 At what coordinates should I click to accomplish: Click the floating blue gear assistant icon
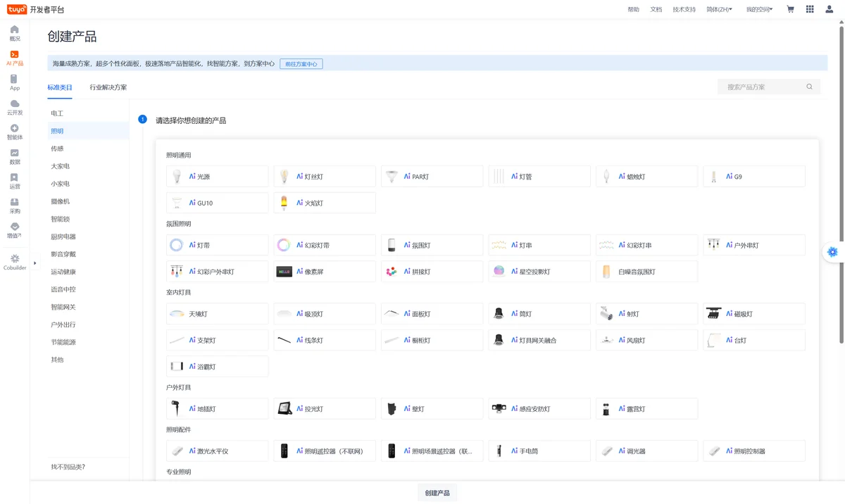point(832,252)
